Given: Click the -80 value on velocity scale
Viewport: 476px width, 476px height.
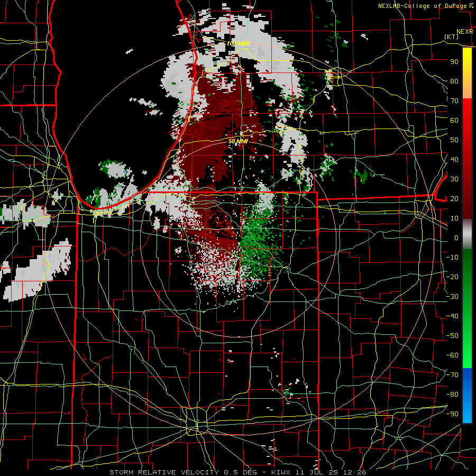Looking at the screenshot, I should click(x=452, y=395).
